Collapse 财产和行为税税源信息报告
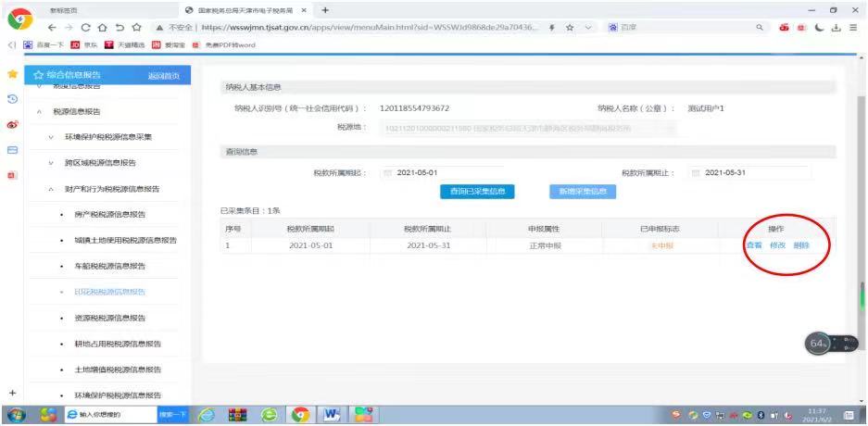 pos(50,189)
